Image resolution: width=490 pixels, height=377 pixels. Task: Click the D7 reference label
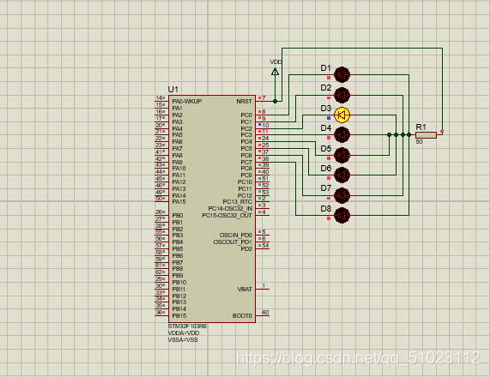coord(326,188)
